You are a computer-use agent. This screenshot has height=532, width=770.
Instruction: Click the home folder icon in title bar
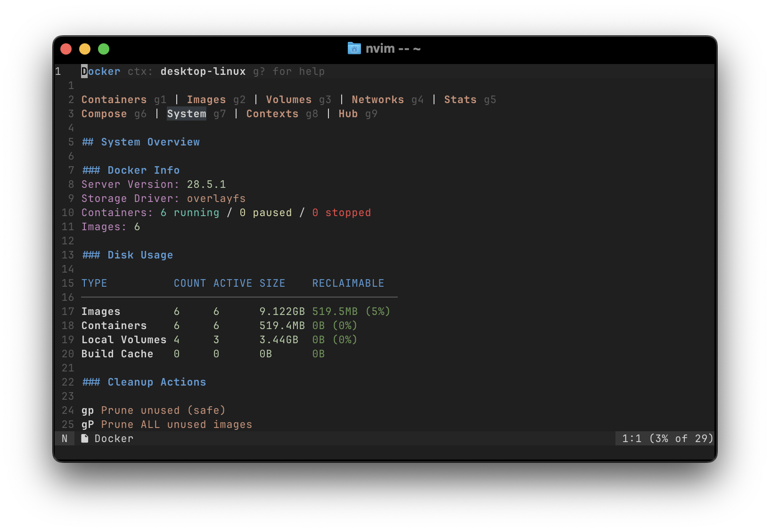(354, 48)
